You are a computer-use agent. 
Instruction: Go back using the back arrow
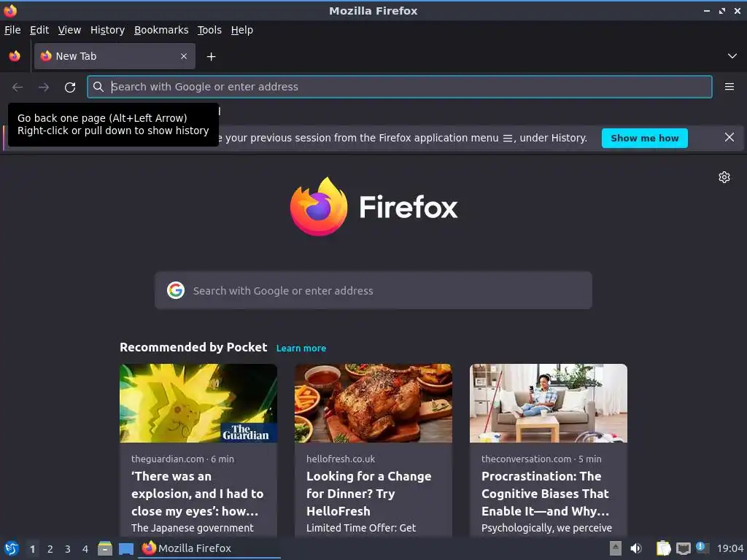[x=18, y=87]
